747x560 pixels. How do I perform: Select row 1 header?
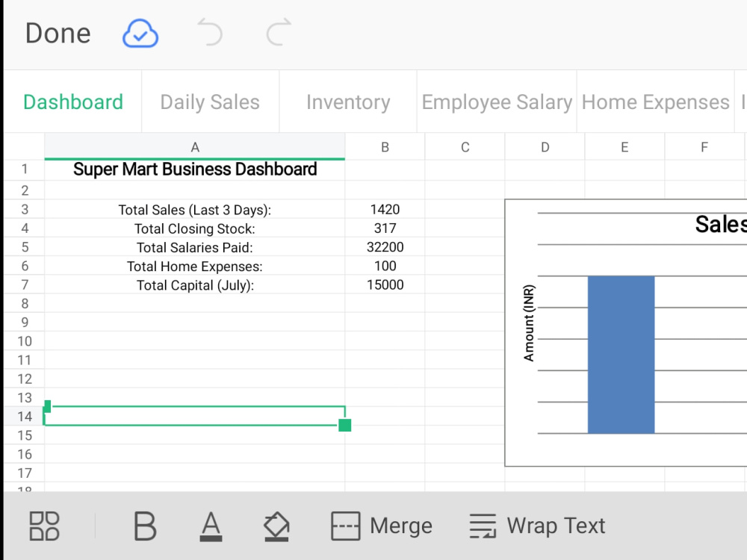pos(25,169)
